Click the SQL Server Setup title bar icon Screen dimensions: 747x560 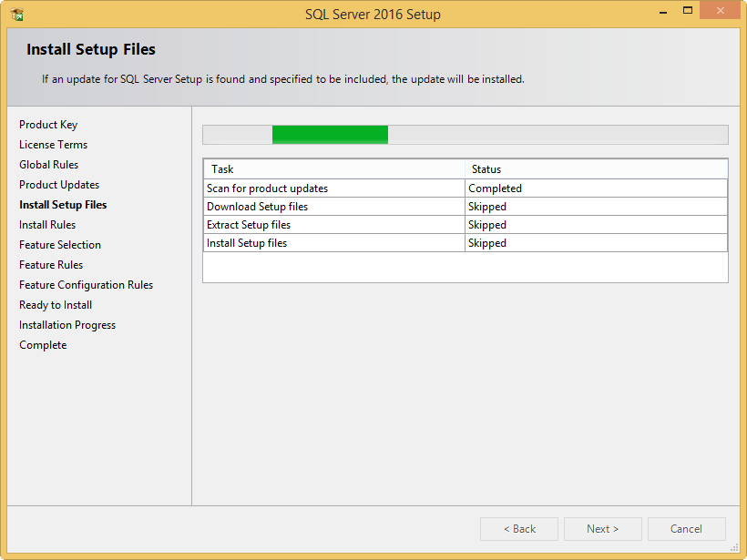pyautogui.click(x=16, y=15)
